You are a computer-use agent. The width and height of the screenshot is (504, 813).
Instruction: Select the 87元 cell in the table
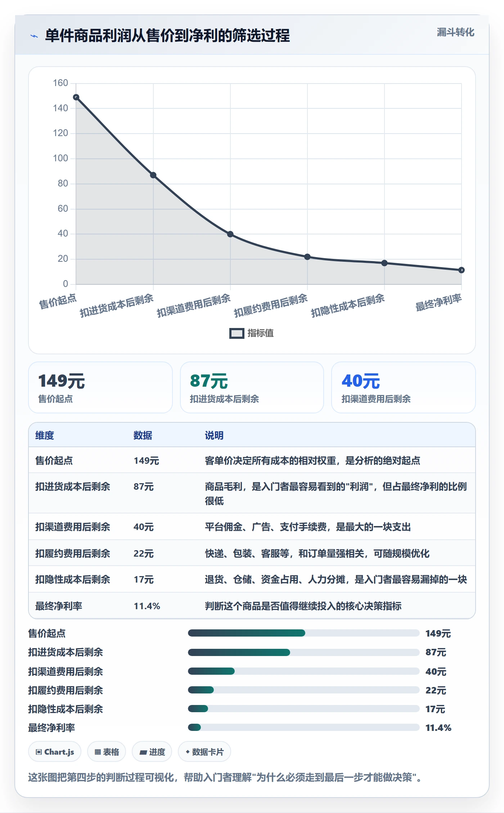pos(144,486)
